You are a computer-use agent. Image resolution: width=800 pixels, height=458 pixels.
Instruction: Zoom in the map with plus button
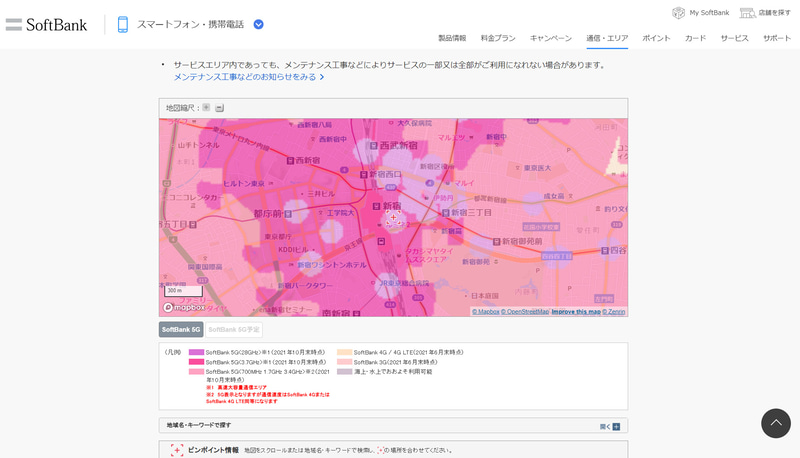206,107
